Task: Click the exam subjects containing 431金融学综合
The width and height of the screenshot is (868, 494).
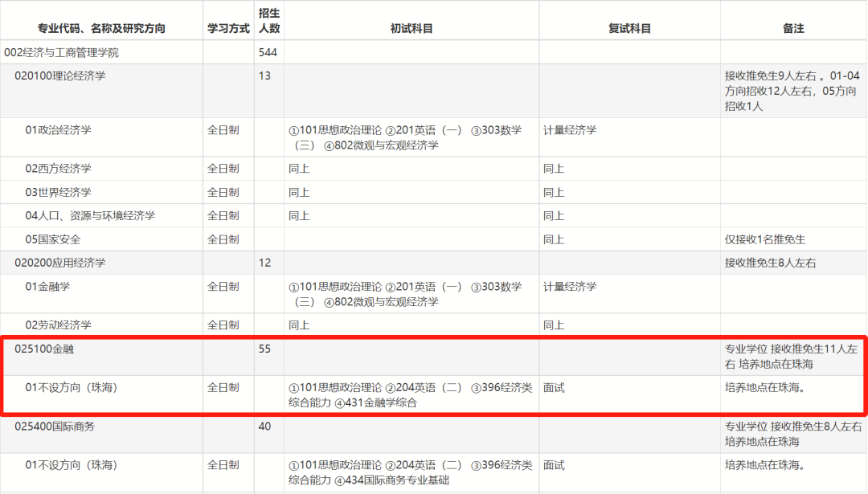Action: [410, 395]
